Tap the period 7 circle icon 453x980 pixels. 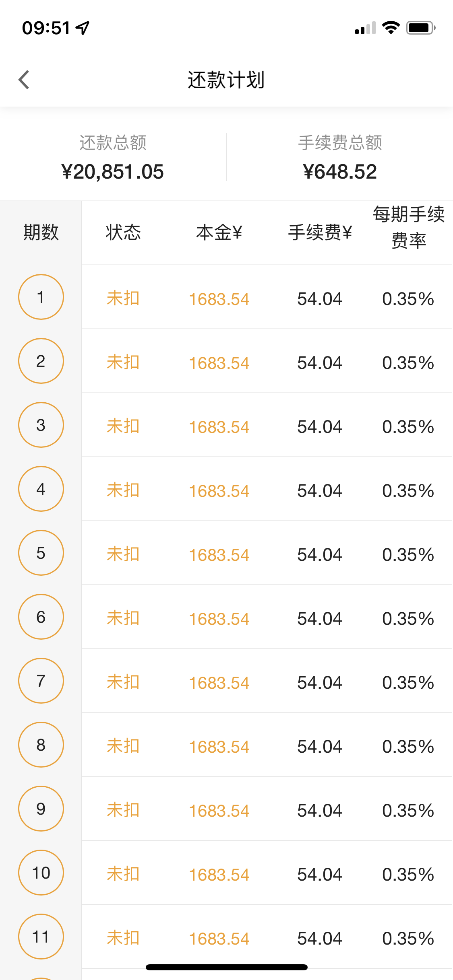tap(41, 681)
